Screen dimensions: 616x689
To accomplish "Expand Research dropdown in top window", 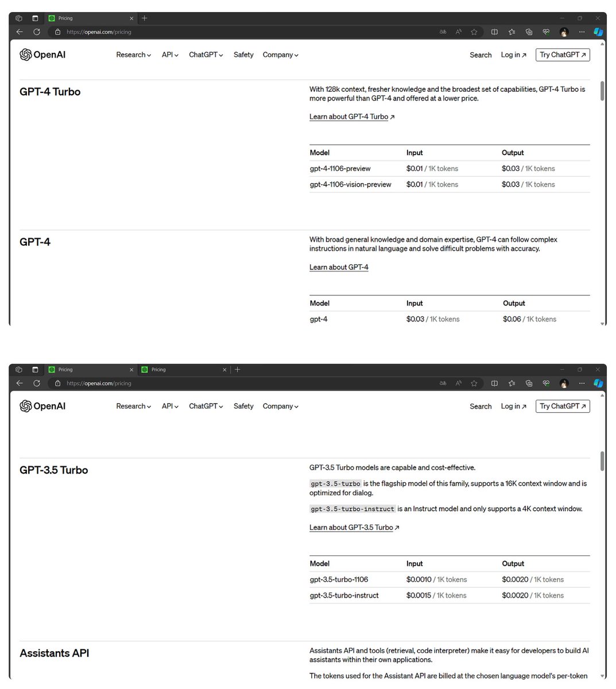I will (133, 55).
